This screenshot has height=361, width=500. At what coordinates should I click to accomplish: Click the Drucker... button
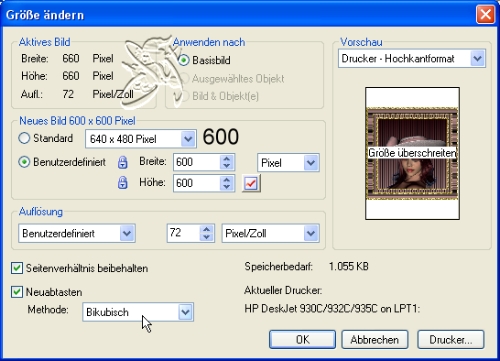pyautogui.click(x=451, y=340)
